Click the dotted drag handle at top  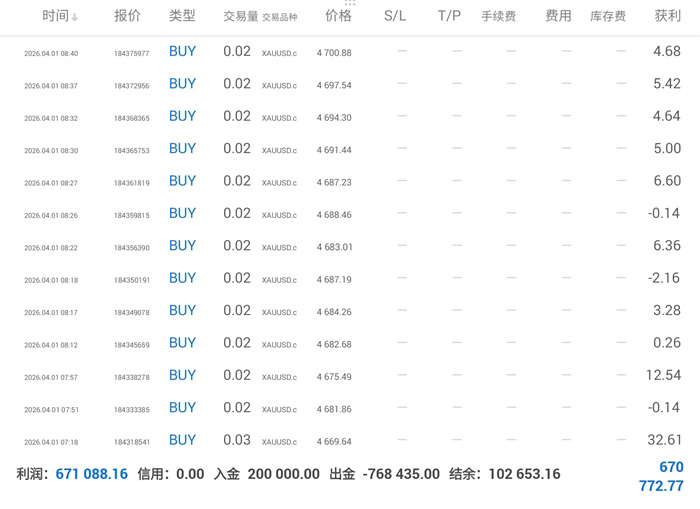point(350,4)
